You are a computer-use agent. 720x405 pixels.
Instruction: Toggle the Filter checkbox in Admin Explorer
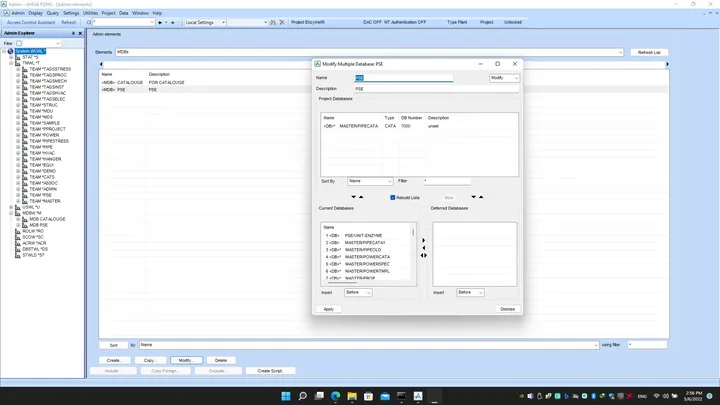[x=19, y=43]
